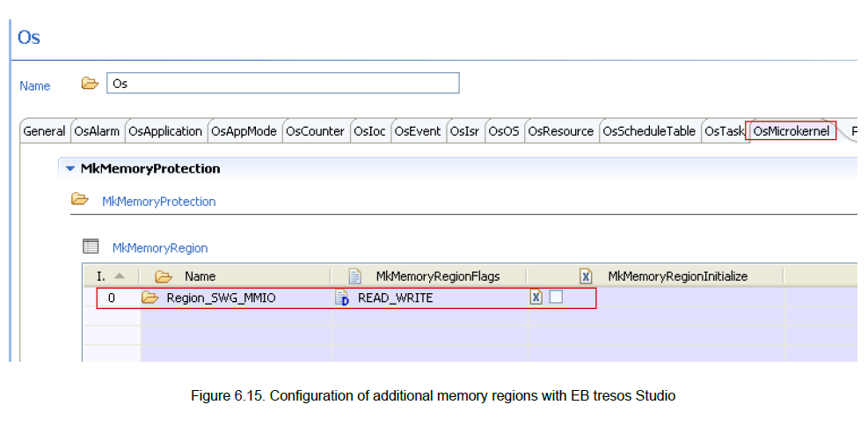Click the MkMemoryRegionFlags column header
Image resolution: width=868 pixels, height=427 pixels.
point(429,276)
